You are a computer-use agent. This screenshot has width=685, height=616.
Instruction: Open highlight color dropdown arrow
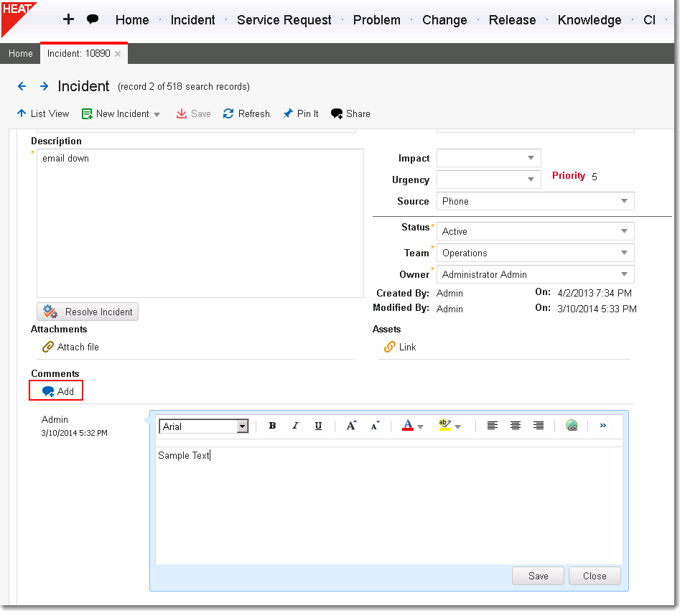[458, 427]
